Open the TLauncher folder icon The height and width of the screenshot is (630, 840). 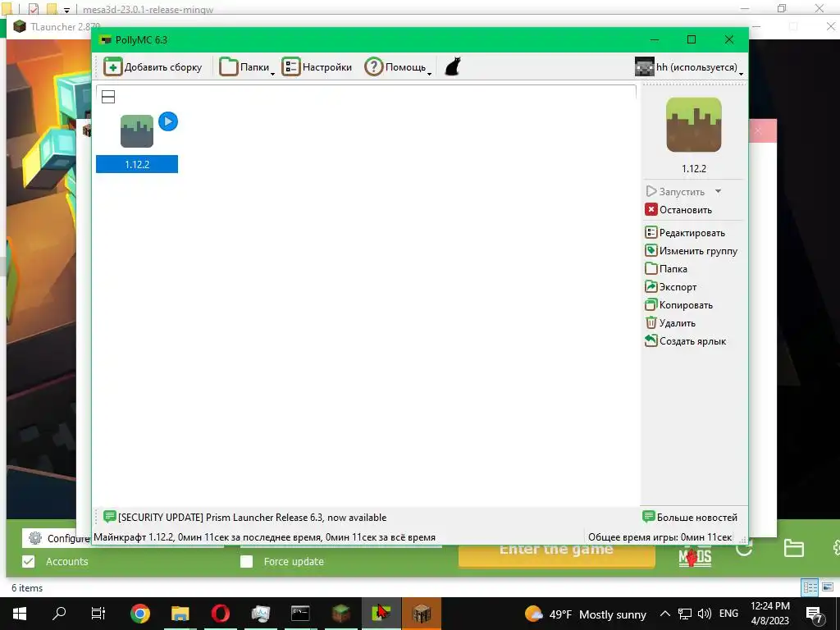pos(793,549)
